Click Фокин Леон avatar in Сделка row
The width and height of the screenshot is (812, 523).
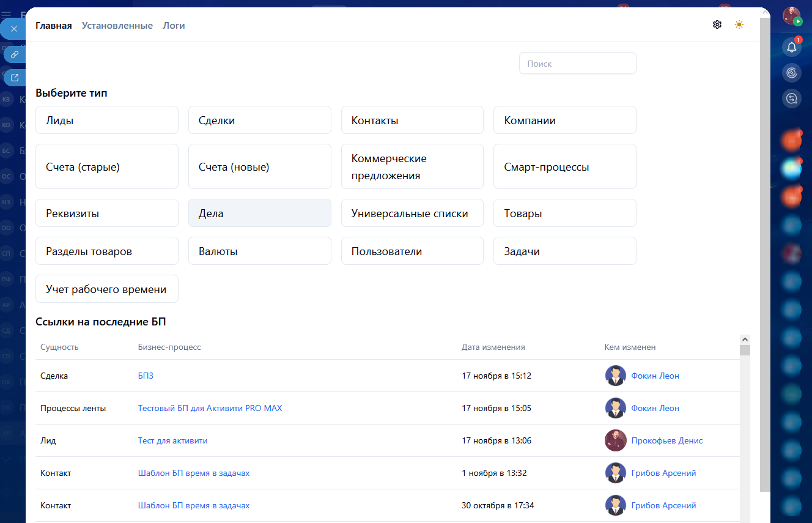(x=615, y=376)
